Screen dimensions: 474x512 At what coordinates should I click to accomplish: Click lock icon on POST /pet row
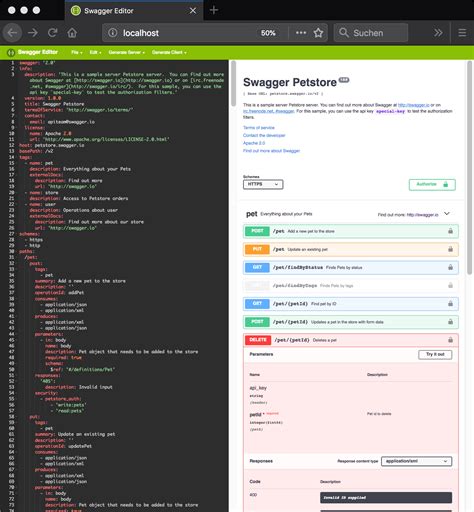450,231
